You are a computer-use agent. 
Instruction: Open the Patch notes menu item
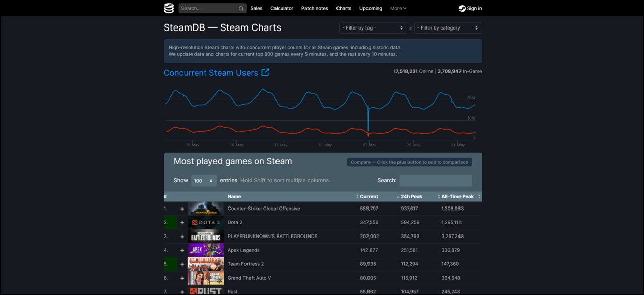(315, 8)
